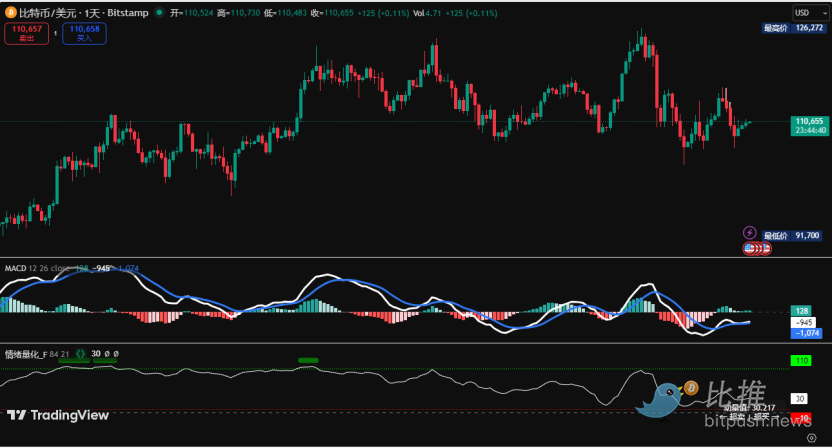Click the purple lightning bolt event icon
This screenshot has width=832, height=448.
coord(749,232)
